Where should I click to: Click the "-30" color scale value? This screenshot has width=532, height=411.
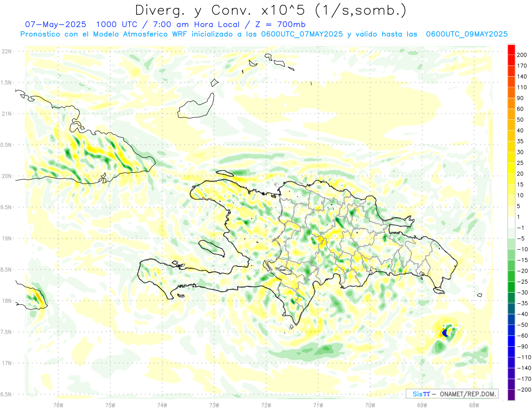pyautogui.click(x=522, y=292)
